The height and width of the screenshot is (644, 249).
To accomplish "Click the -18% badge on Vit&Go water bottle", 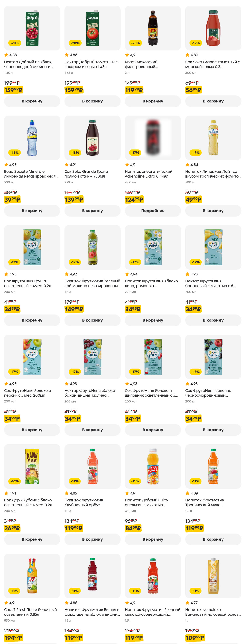I will (14, 152).
